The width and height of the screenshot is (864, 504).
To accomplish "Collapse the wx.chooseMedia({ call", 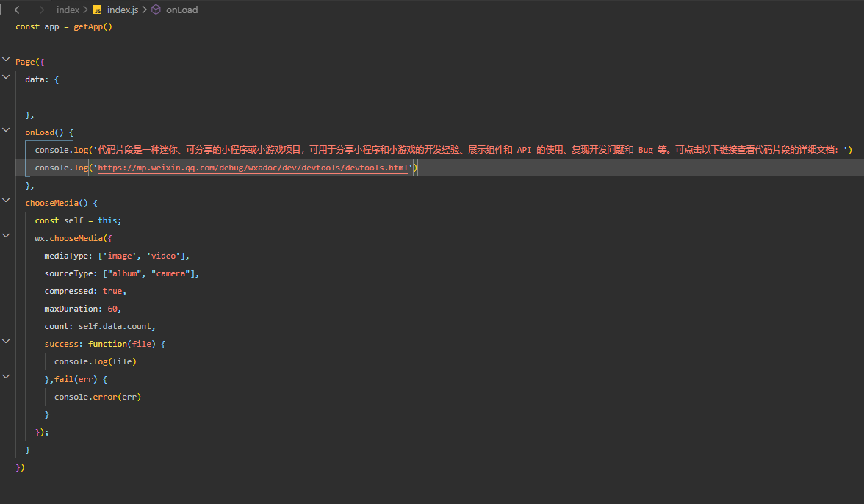I will click(x=6, y=236).
